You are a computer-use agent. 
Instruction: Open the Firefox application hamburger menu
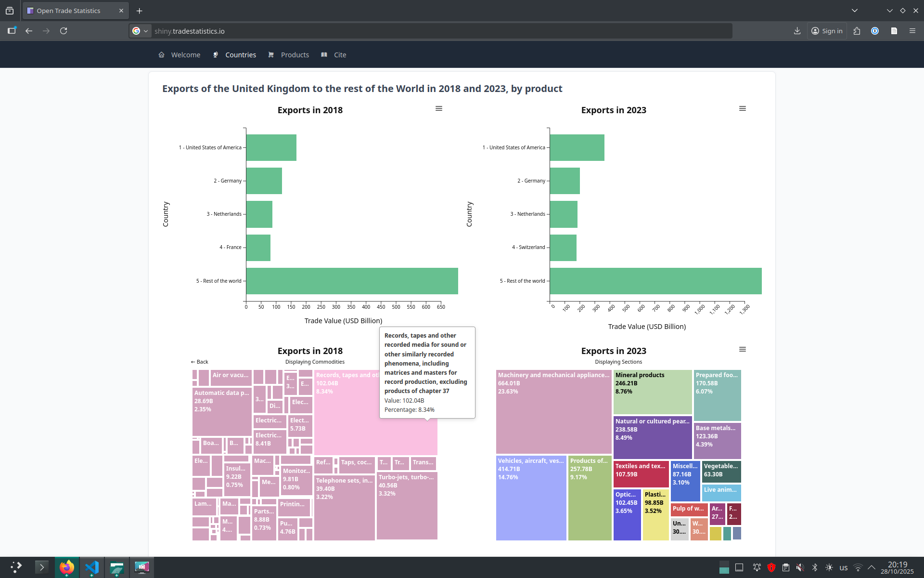912,31
